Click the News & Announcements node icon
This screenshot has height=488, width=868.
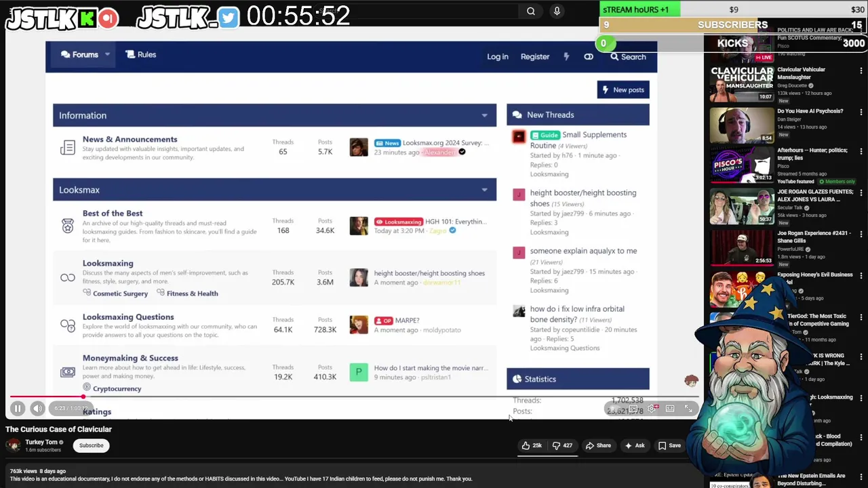pyautogui.click(x=68, y=147)
